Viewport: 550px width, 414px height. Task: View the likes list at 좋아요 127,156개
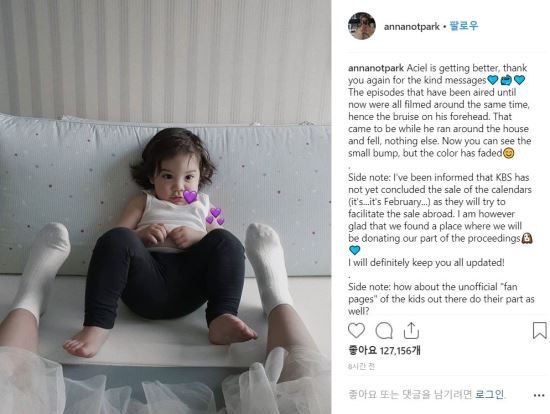pos(384,350)
